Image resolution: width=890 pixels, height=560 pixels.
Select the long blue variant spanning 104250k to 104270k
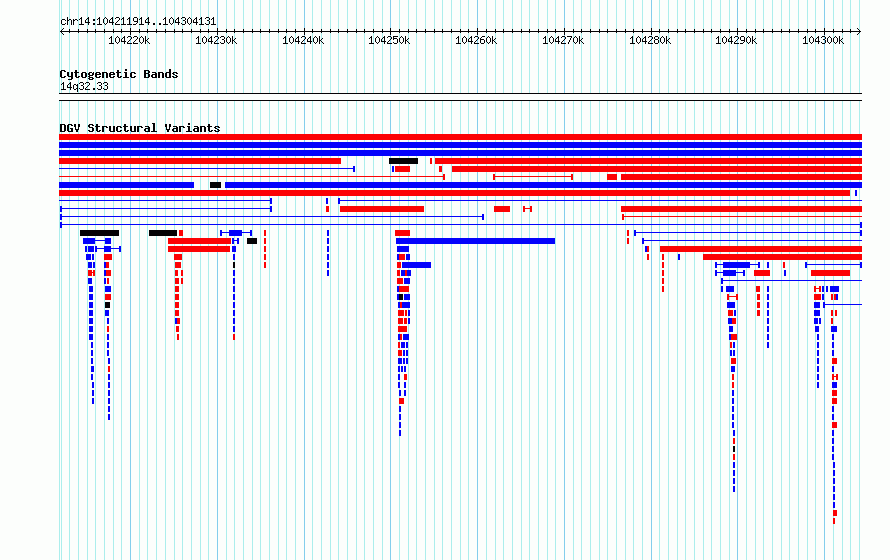(476, 241)
